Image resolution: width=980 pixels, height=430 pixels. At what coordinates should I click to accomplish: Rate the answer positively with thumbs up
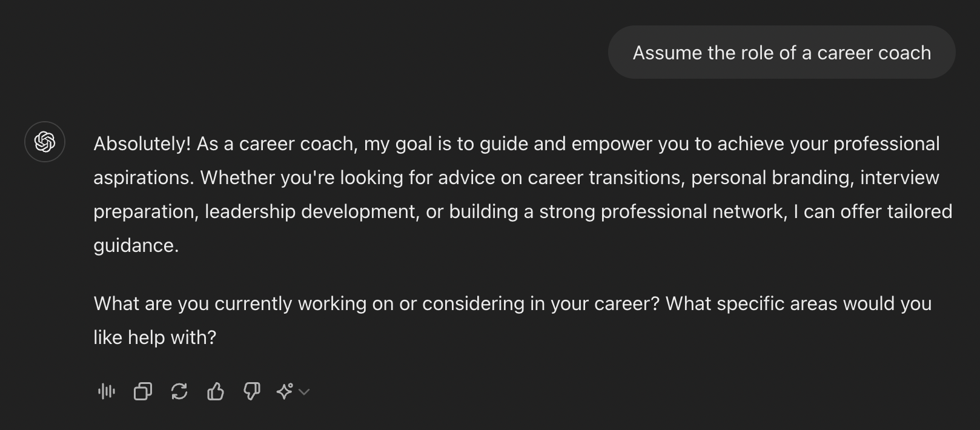coord(215,391)
